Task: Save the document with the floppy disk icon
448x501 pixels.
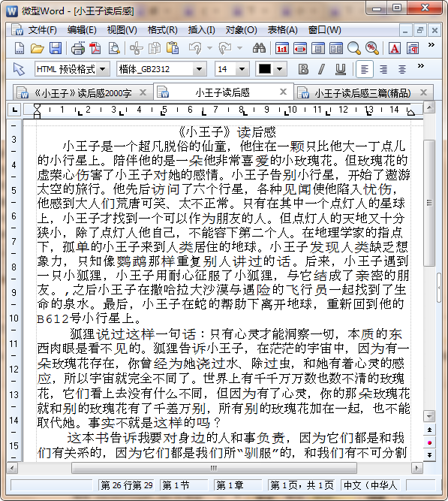Action: 56,48
